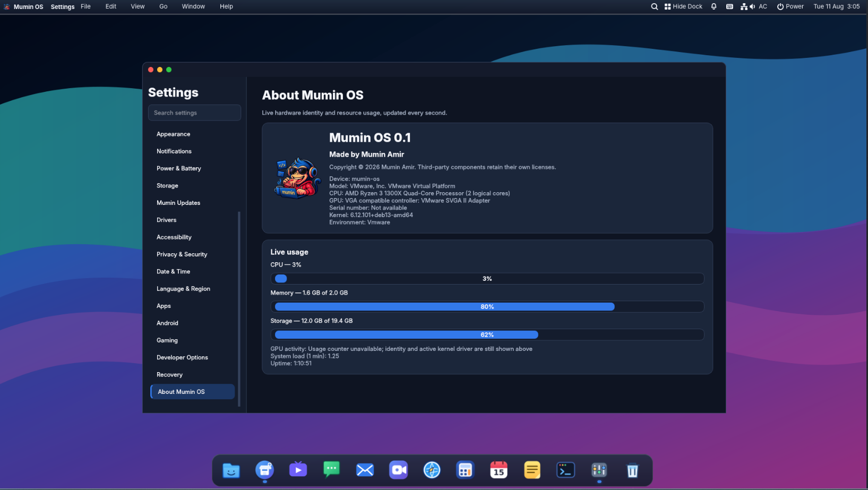
Task: Open the file manager from the dock
Action: [231, 470]
